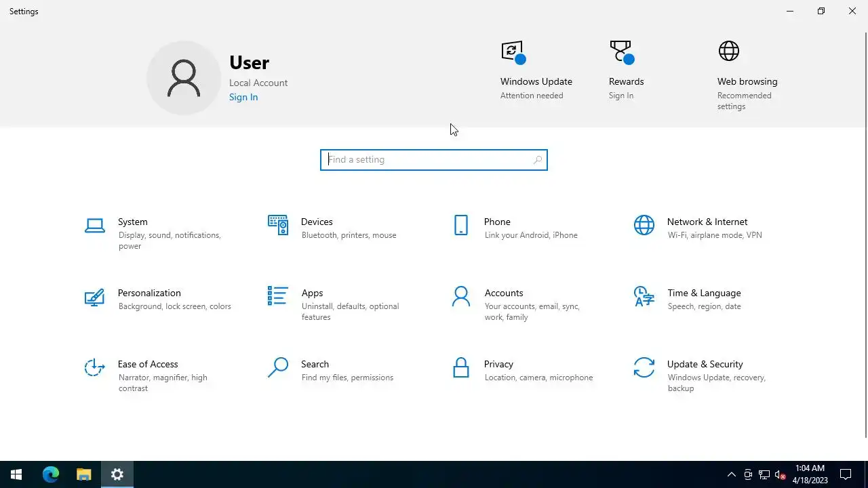Open the Windows Start menu

click(16, 474)
